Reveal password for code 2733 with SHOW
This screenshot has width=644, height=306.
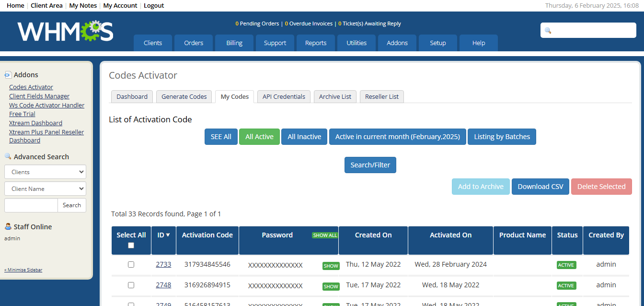pyautogui.click(x=331, y=266)
